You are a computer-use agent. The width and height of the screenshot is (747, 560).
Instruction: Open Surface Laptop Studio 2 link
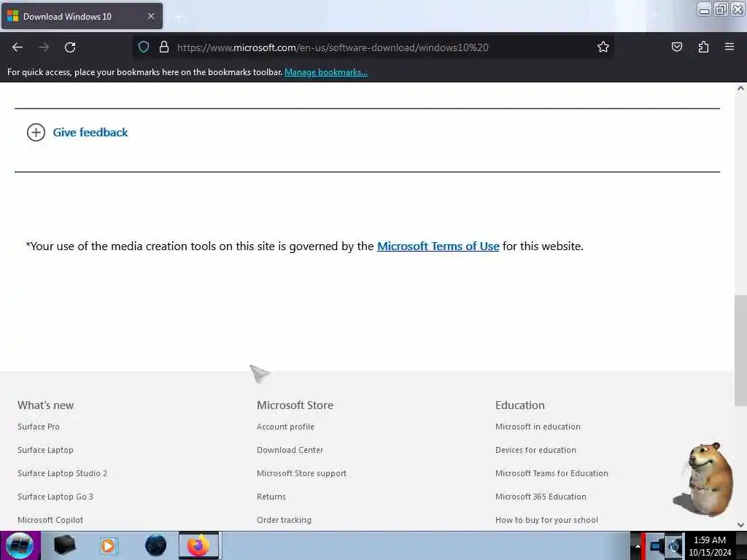(63, 473)
